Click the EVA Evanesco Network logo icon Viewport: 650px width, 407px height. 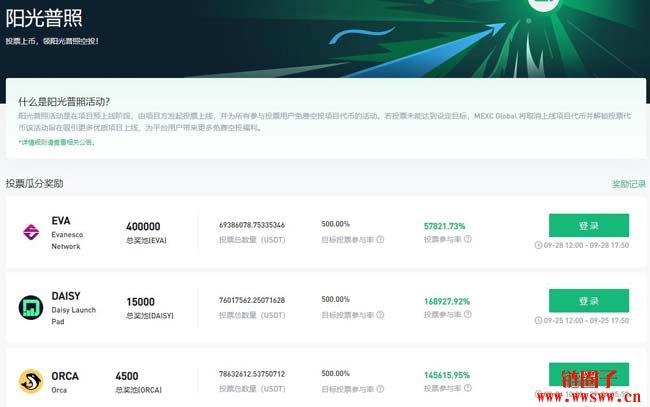click(x=30, y=232)
